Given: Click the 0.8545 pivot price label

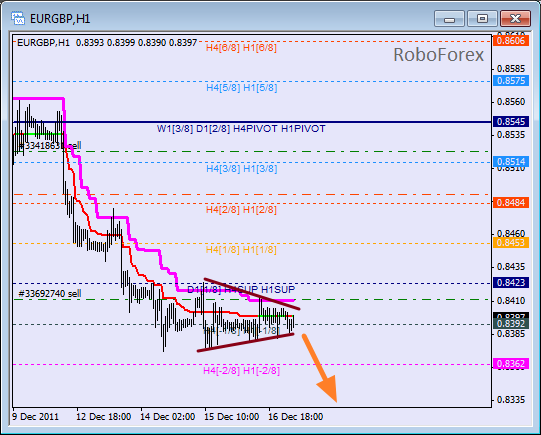Looking at the screenshot, I should (511, 121).
